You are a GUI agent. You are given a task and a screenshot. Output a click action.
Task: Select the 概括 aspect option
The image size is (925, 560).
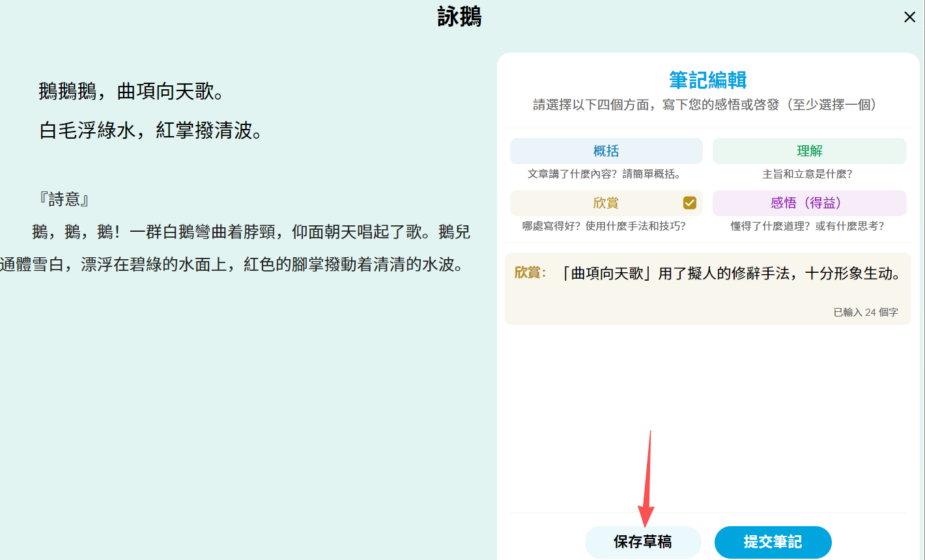click(606, 151)
